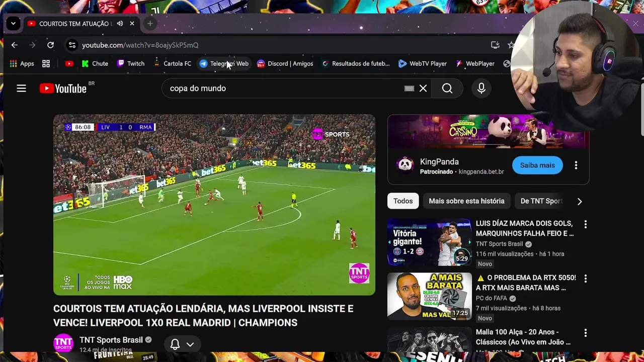
Task: Clear the search query with X
Action: (x=423, y=88)
